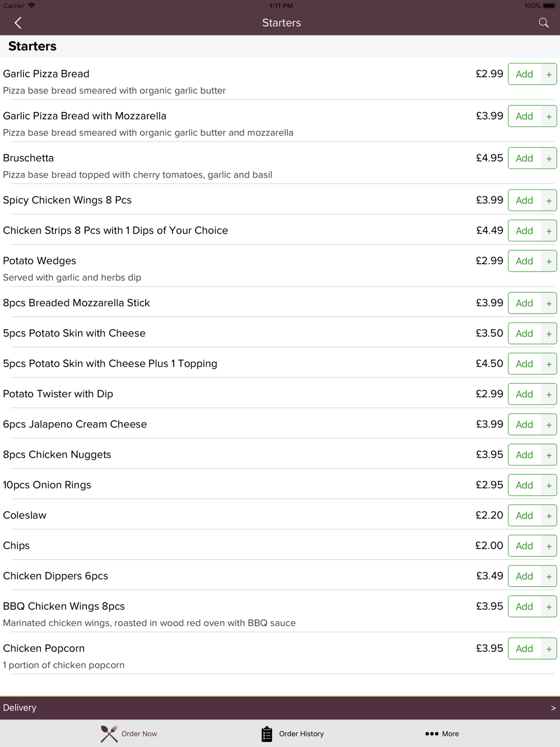Expand the Delivery bar arrow
560x747 pixels.
(553, 708)
